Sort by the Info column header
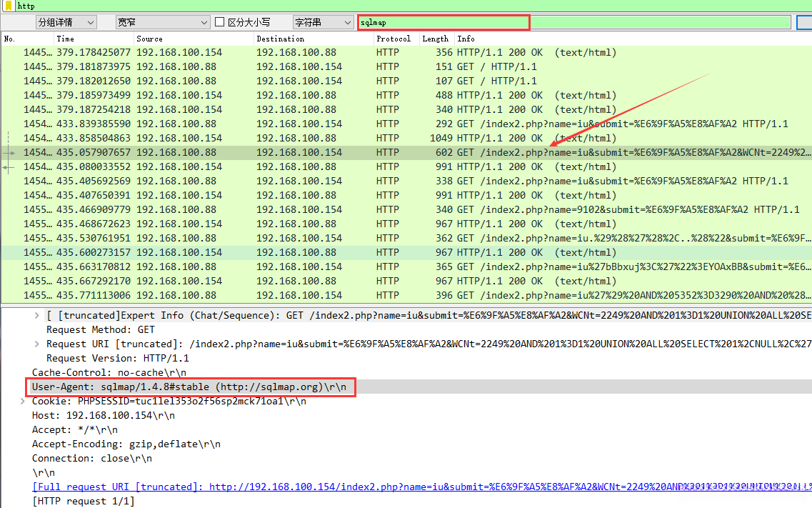The height and width of the screenshot is (508, 812). (x=633, y=39)
